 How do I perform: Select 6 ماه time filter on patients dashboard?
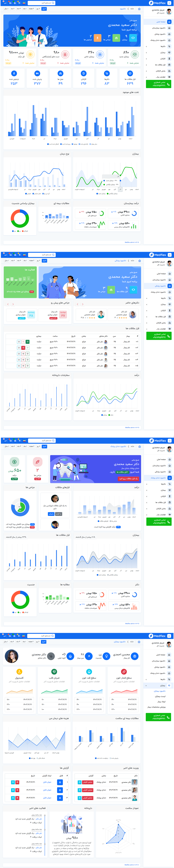tap(12, 642)
